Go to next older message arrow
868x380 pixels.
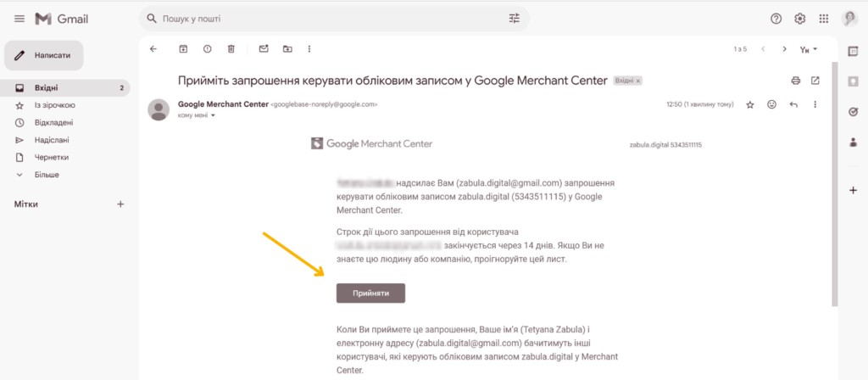coord(784,48)
